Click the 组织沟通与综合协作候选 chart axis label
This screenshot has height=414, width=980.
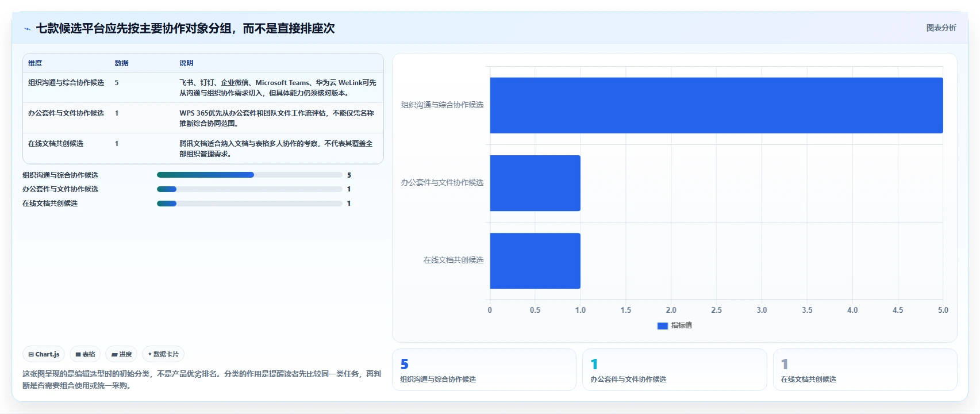coord(442,105)
